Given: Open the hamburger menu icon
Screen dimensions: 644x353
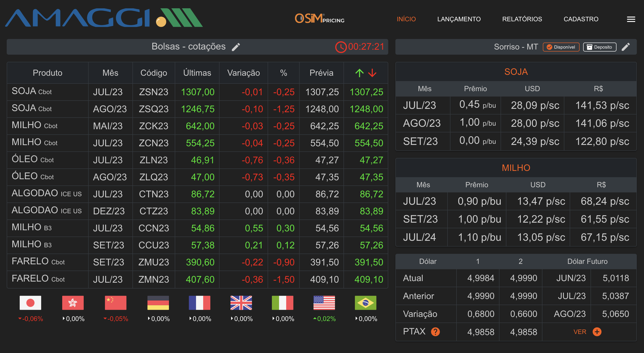Looking at the screenshot, I should 631,19.
